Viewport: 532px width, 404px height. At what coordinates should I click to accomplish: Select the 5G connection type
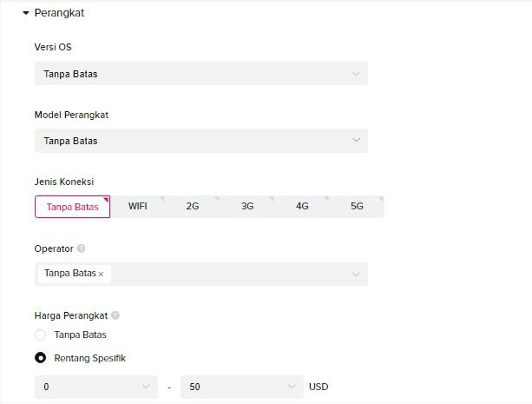357,206
